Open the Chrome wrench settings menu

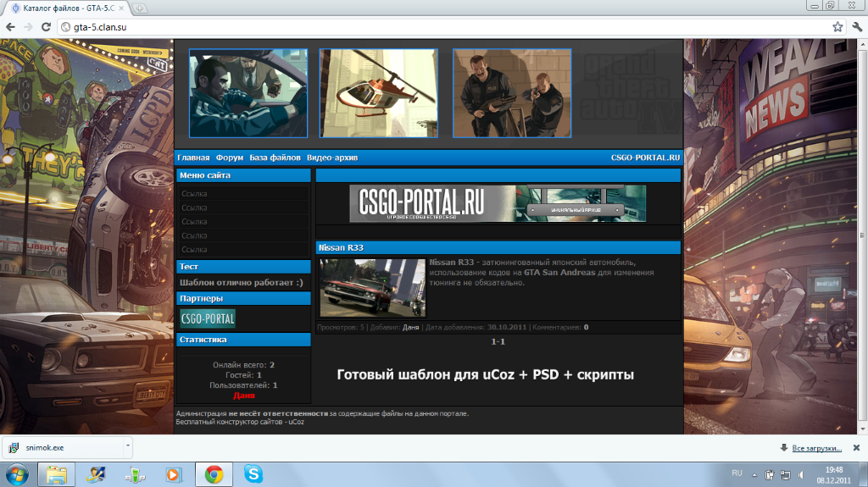(x=856, y=26)
